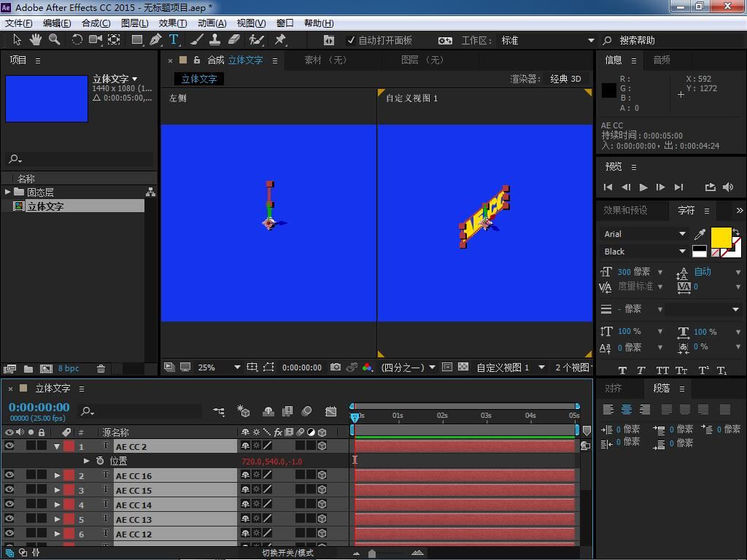747x560 pixels.
Task: Select the Puppet Pin tool
Action: [x=280, y=40]
